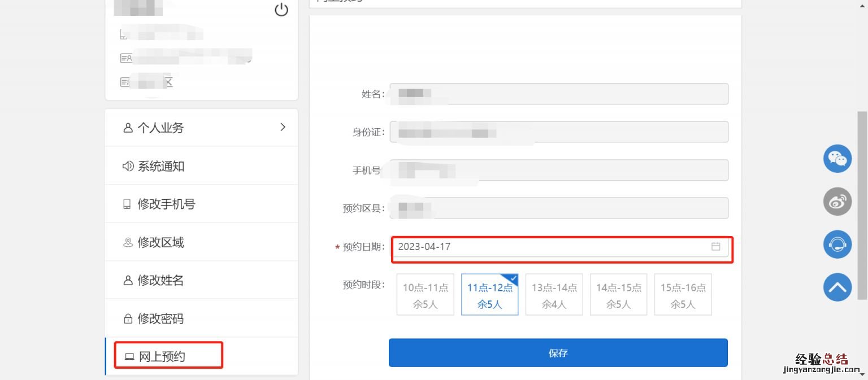Click the back-to-top arrow icon
This screenshot has width=868, height=380.
click(x=837, y=287)
